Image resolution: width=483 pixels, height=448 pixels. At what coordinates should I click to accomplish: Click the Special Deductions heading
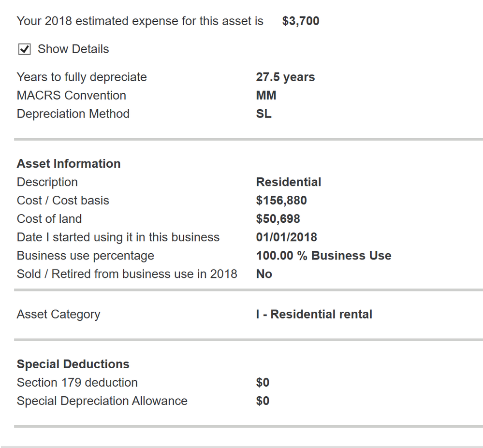pos(73,364)
